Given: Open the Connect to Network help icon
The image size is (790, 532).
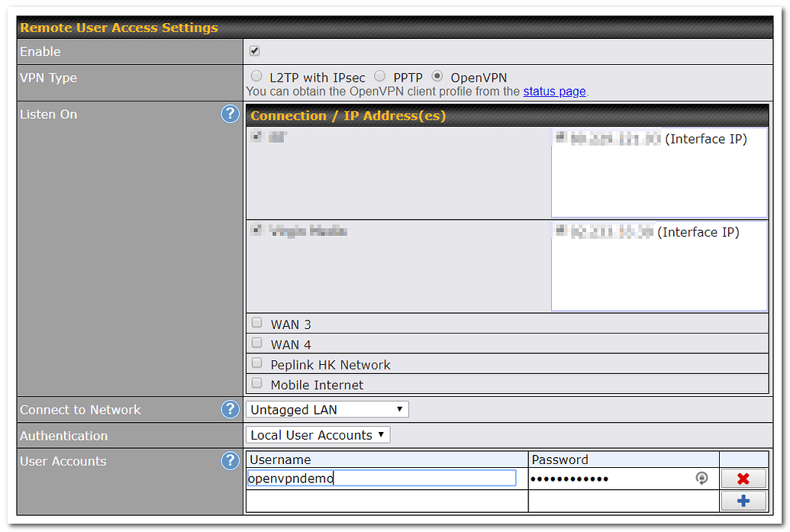Looking at the screenshot, I should click(x=230, y=409).
